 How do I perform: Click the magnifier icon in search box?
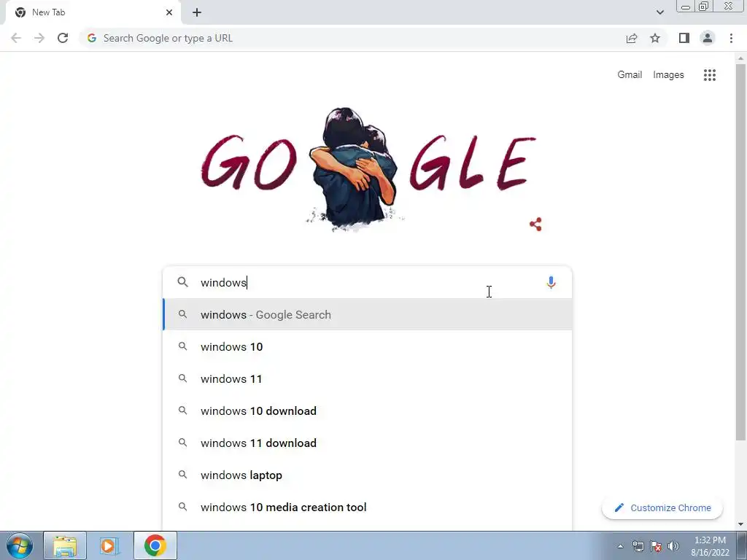(183, 282)
